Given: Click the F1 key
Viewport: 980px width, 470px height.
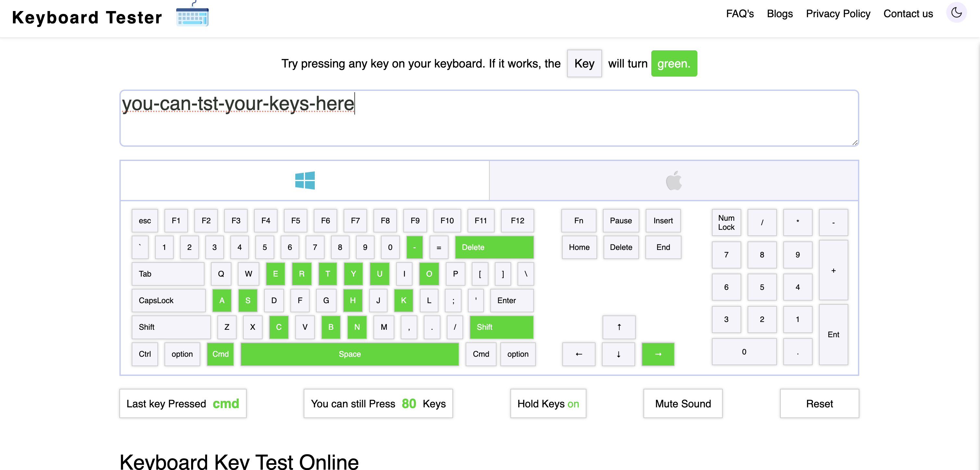Looking at the screenshot, I should click(x=176, y=221).
